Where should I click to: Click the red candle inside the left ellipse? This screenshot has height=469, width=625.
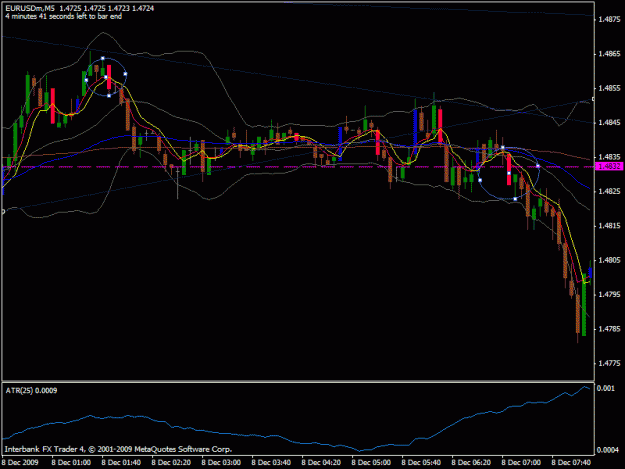point(109,77)
